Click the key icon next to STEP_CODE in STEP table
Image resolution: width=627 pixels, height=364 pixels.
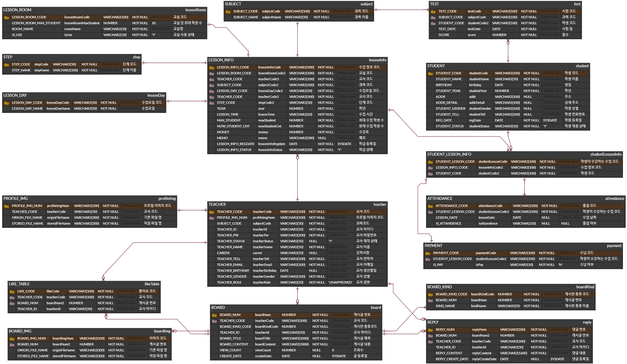coord(6,65)
